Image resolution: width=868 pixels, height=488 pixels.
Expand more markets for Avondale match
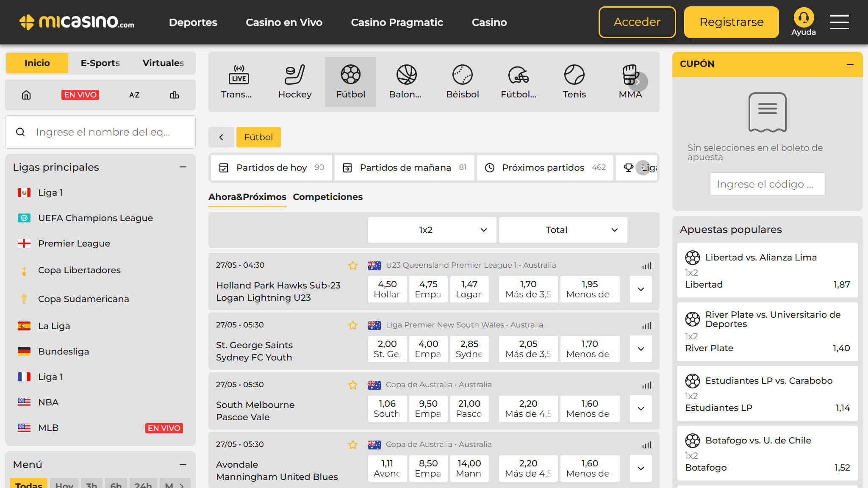tap(641, 469)
